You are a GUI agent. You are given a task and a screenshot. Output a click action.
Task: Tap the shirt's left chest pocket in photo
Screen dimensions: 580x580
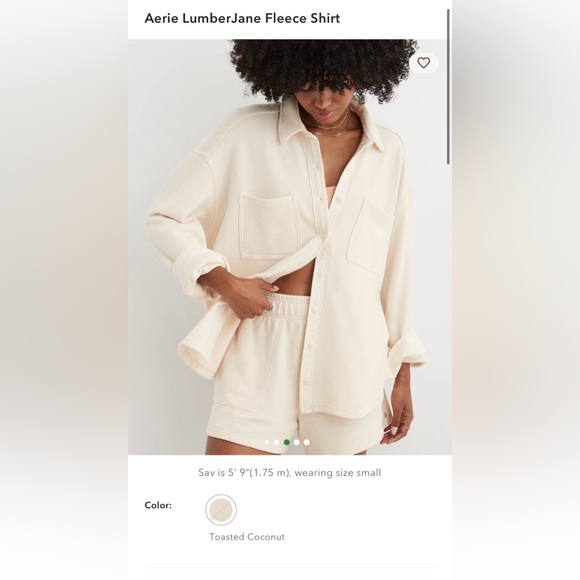coord(269,226)
